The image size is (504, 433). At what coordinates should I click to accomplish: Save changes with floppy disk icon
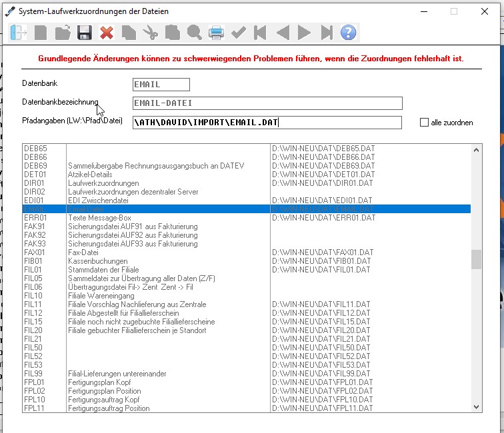coord(85,33)
